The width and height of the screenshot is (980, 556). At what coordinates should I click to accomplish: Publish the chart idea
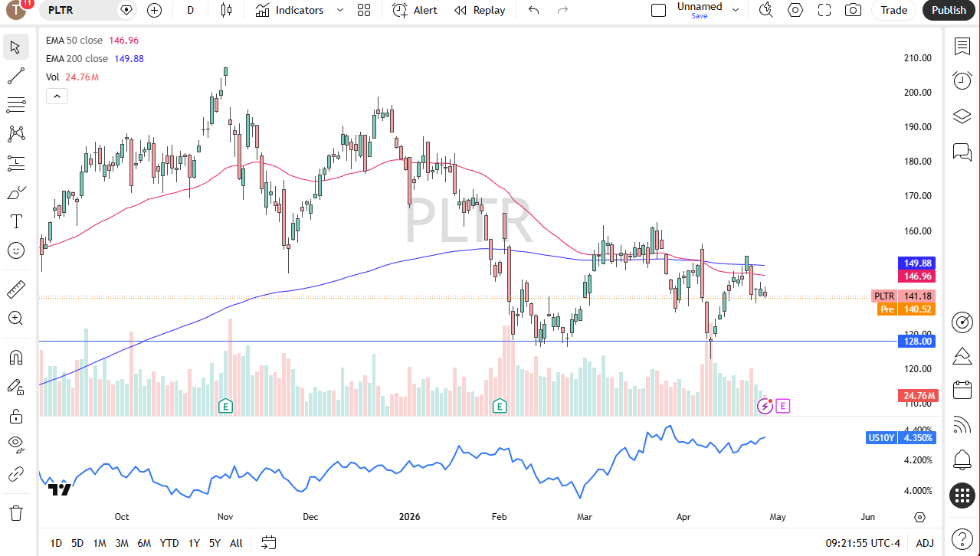(949, 10)
